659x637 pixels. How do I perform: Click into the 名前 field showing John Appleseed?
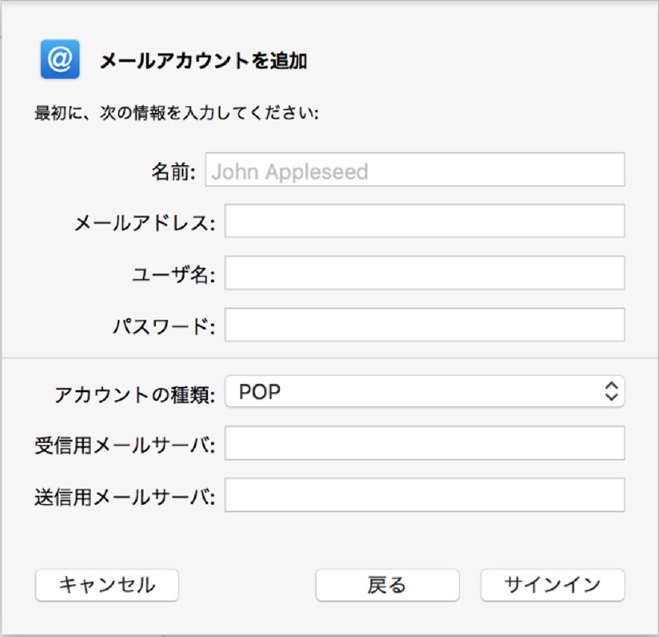[415, 170]
